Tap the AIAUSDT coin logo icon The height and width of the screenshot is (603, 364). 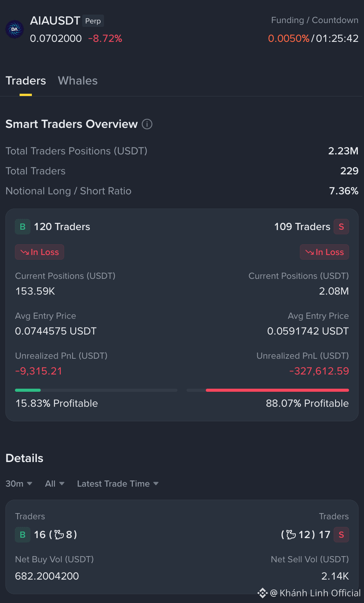click(15, 29)
